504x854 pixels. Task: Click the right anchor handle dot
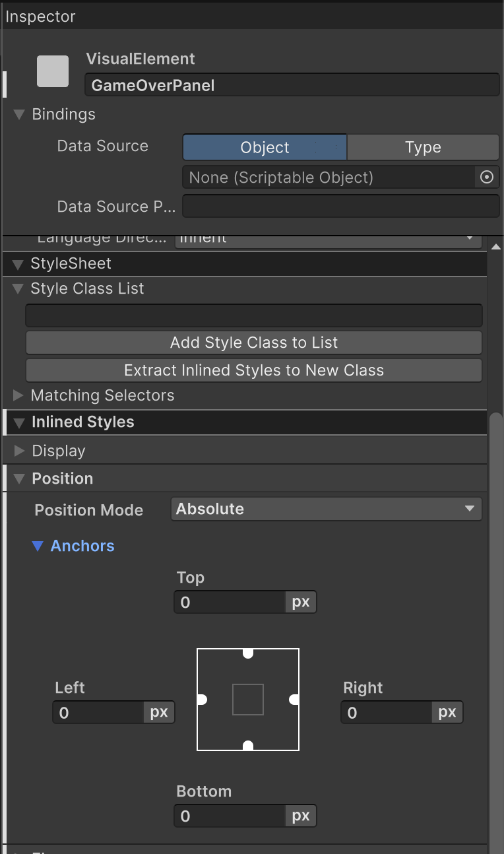(295, 700)
